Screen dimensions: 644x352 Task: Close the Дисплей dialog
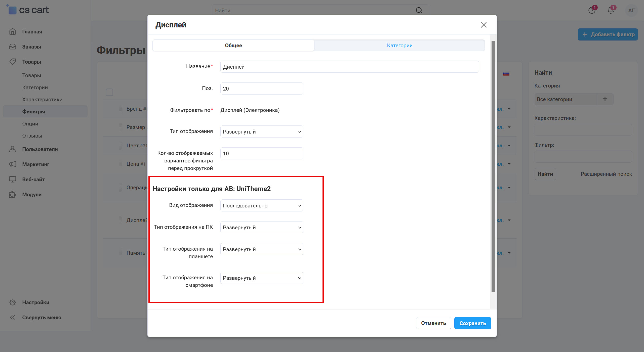pyautogui.click(x=484, y=25)
